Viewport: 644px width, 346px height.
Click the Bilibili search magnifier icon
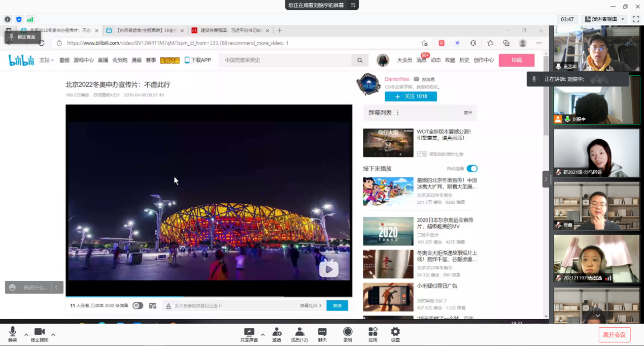pos(360,60)
